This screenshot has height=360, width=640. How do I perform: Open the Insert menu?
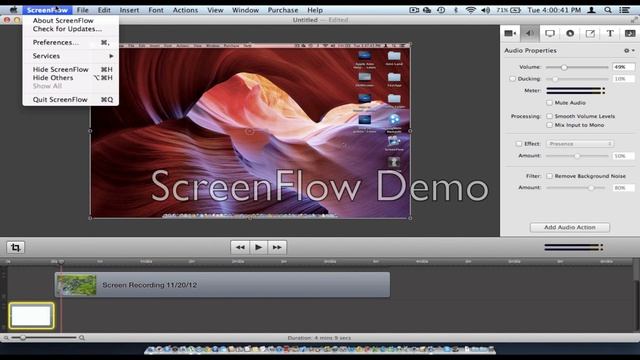tap(129, 10)
